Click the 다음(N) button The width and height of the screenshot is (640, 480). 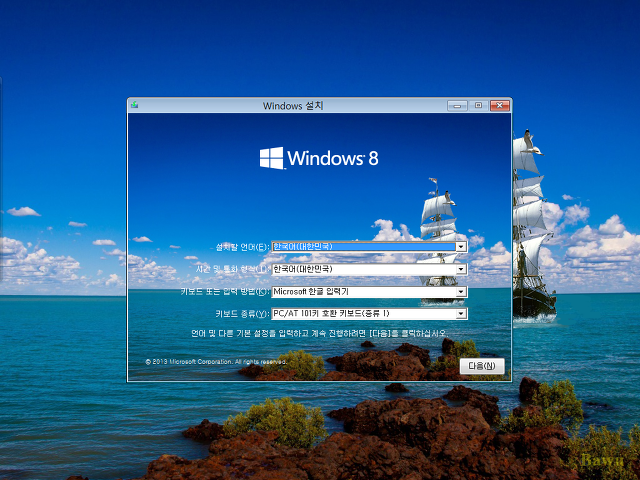click(482, 366)
